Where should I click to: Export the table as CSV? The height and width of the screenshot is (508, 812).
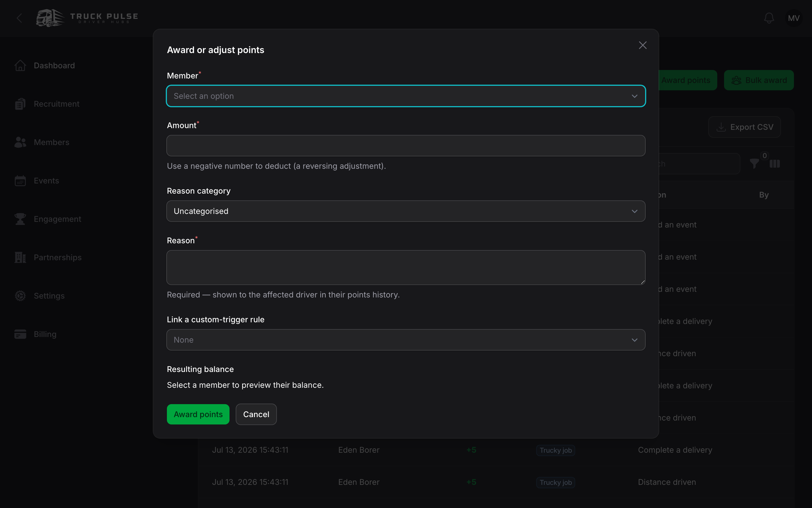click(744, 127)
